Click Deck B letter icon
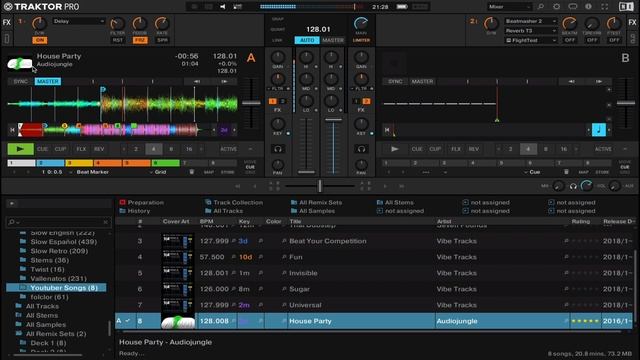640x360 pixels. [625, 58]
